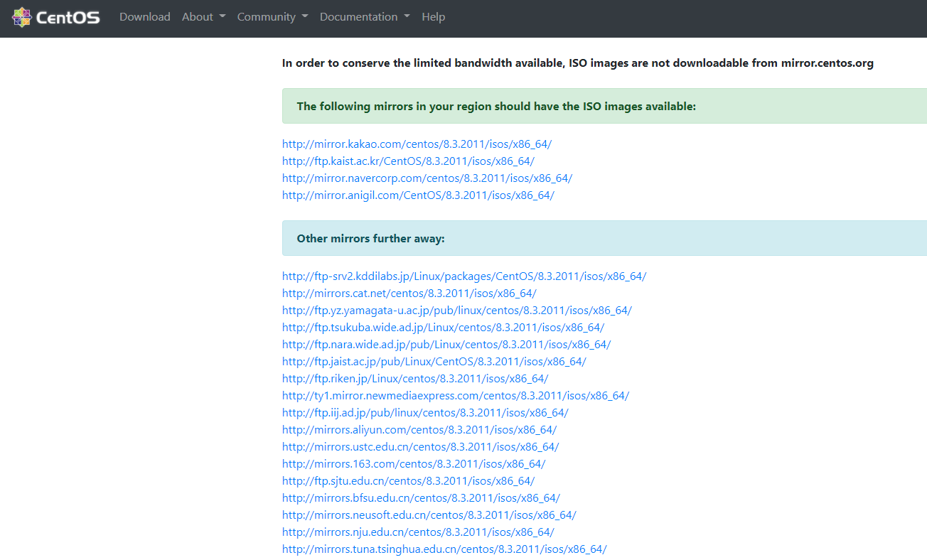Open the ftp.riken.jp mirror link

click(x=415, y=379)
